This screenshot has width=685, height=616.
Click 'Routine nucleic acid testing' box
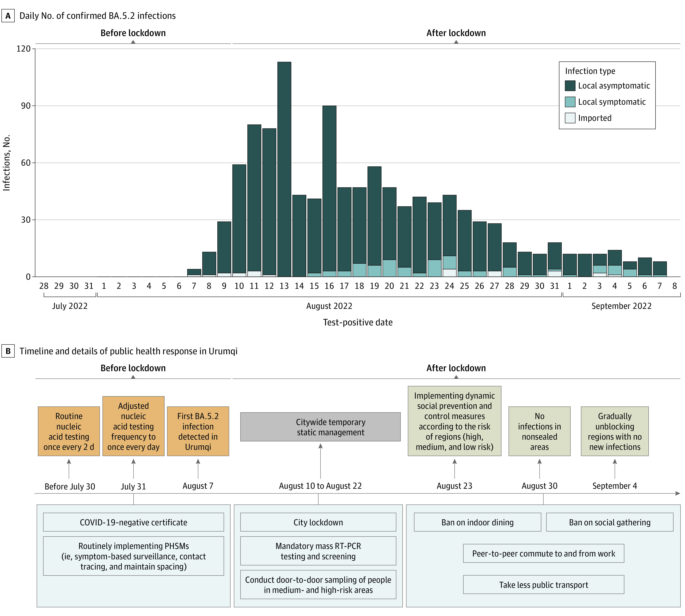coord(69,431)
